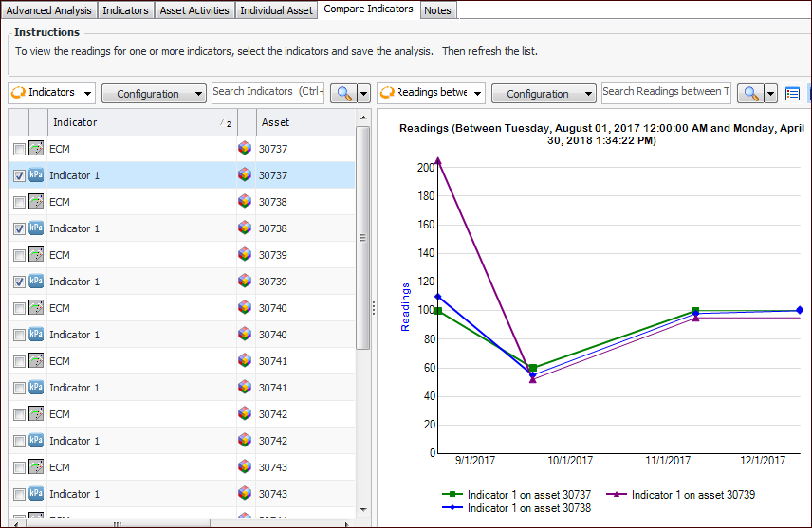Check the ECM checkbox for asset 30738
This screenshot has width=812, height=528.
19,202
